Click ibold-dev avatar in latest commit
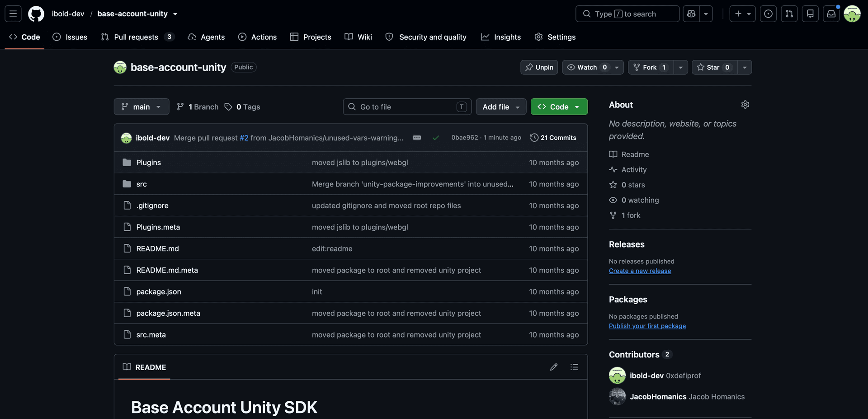This screenshot has width=868, height=419. coord(127,138)
